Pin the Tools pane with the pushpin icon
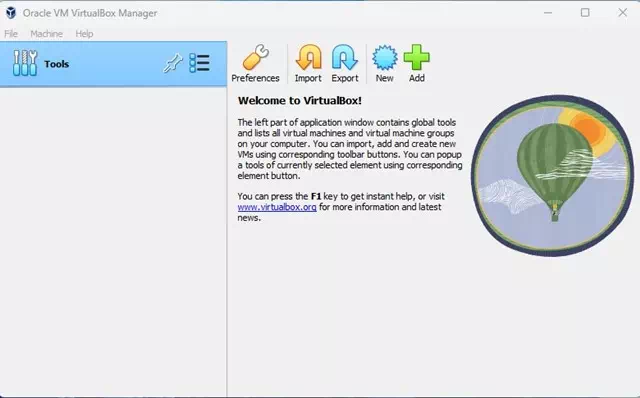 pos(173,64)
